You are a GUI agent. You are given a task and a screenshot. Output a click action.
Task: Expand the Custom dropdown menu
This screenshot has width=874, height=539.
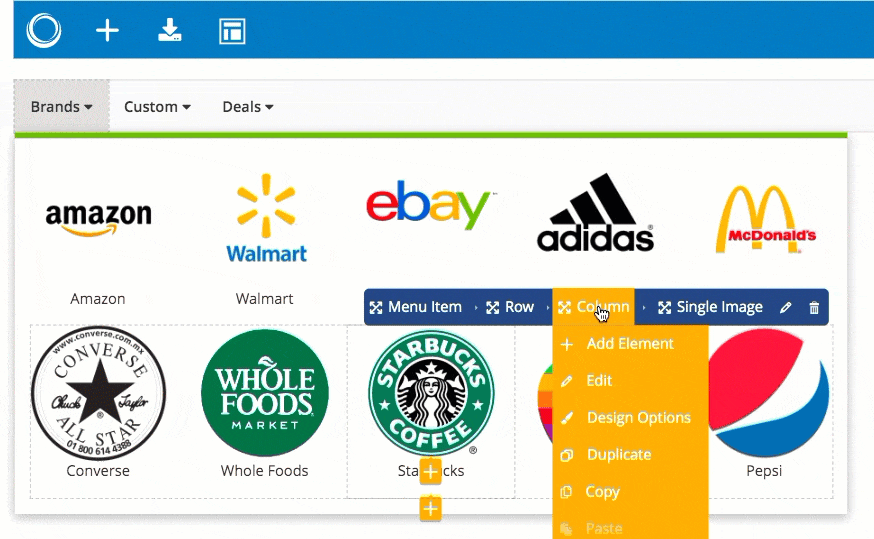[x=157, y=106]
